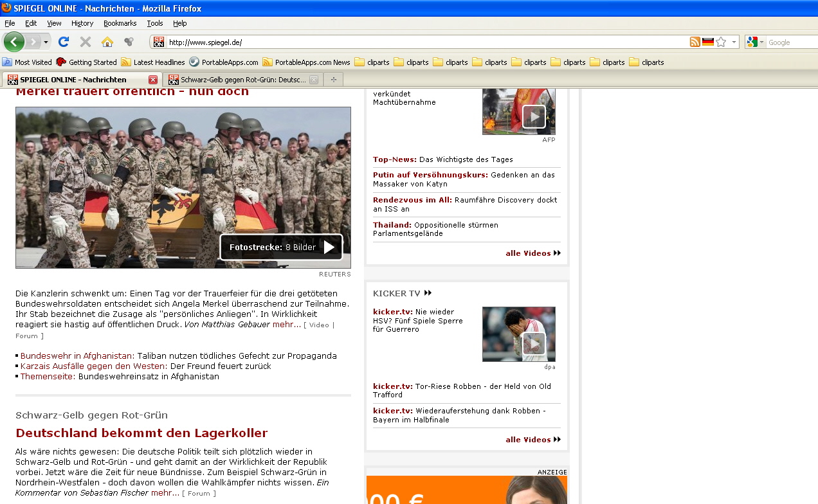Open the Fotostrecke 8 Bilder gallery
This screenshot has width=818, height=504.
[x=281, y=248]
